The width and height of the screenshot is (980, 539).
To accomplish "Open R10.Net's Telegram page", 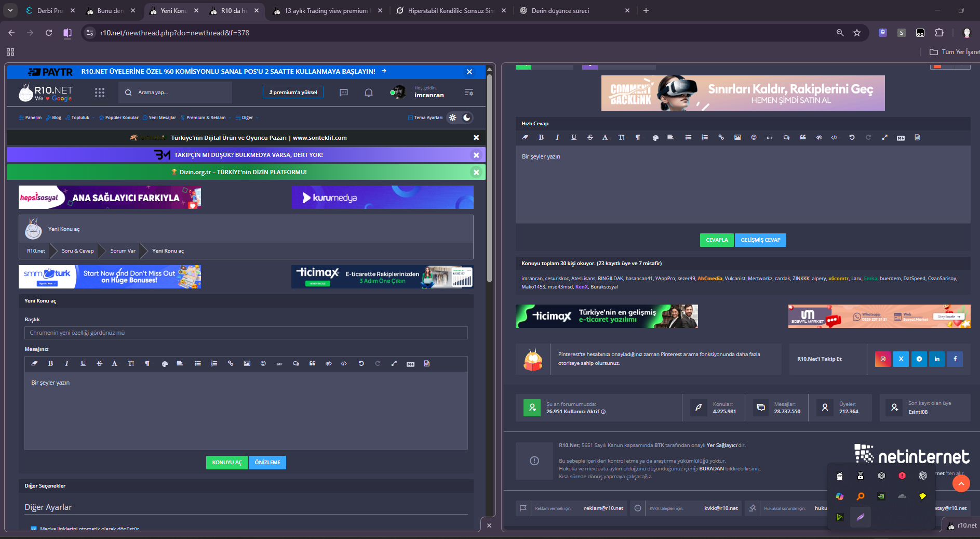I will pos(919,359).
